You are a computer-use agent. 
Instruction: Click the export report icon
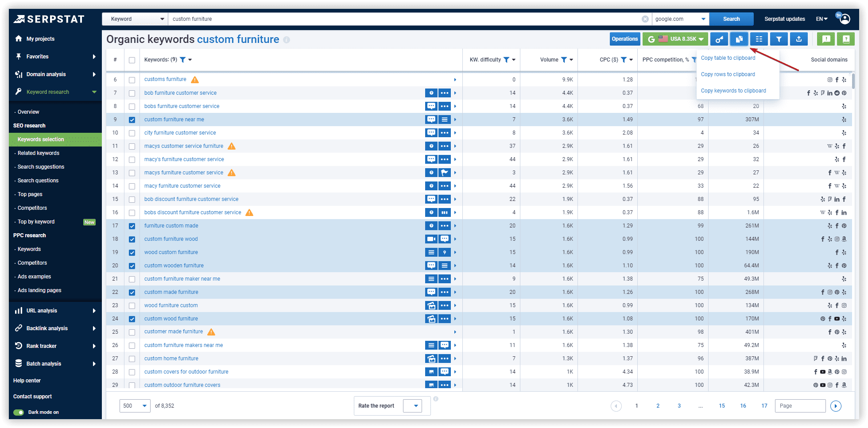coord(799,39)
